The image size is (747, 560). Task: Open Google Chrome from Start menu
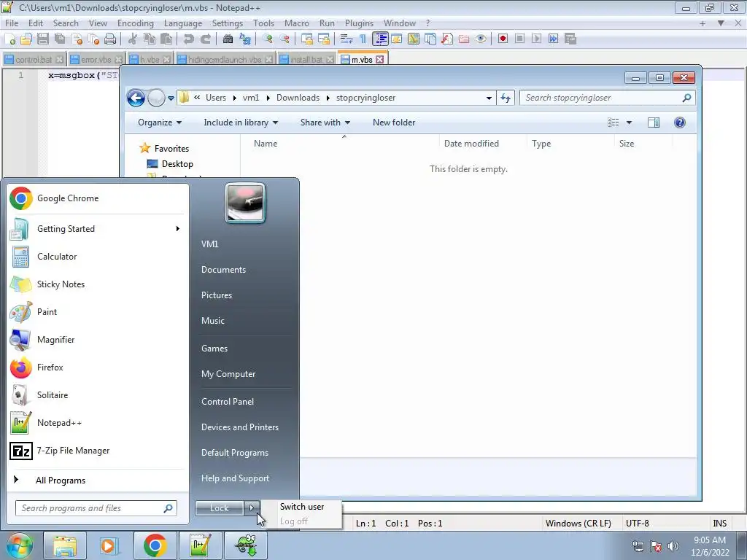[97, 198]
